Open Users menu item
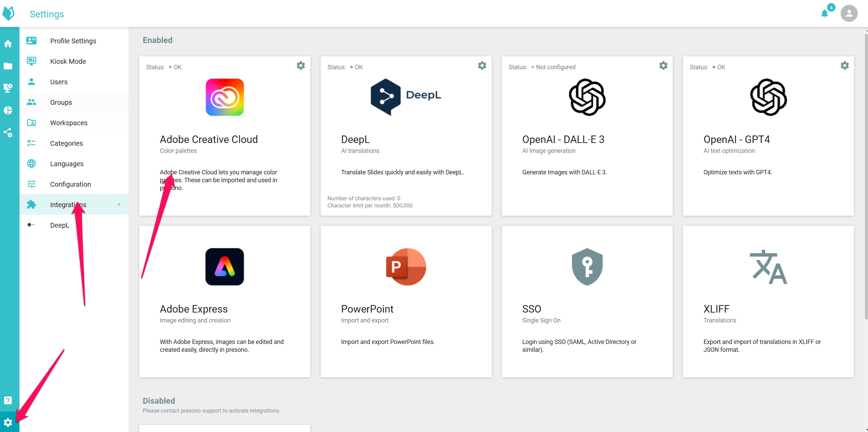The width and height of the screenshot is (868, 432). [74, 82]
